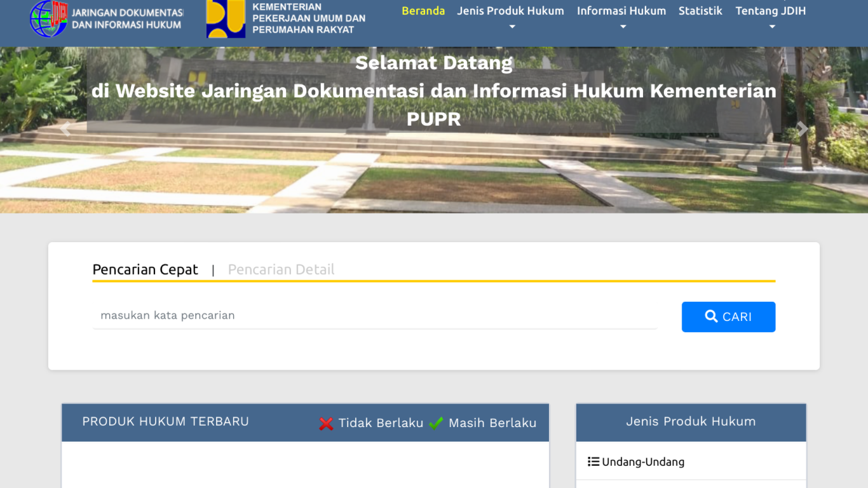
Task: Click the 'KEMENTERIAN PEKERJAAN UMUM DAN PERUMAHAN RAKYAT' text
Action: point(309,18)
